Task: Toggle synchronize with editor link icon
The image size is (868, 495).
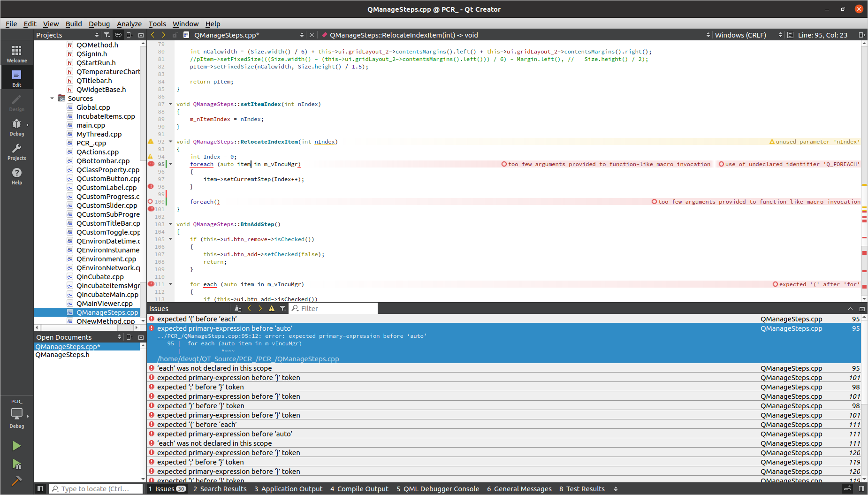Action: tap(118, 35)
